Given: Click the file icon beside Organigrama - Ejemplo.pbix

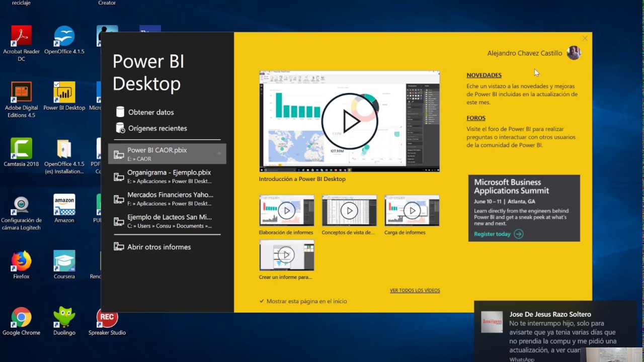Looking at the screenshot, I should point(119,177).
